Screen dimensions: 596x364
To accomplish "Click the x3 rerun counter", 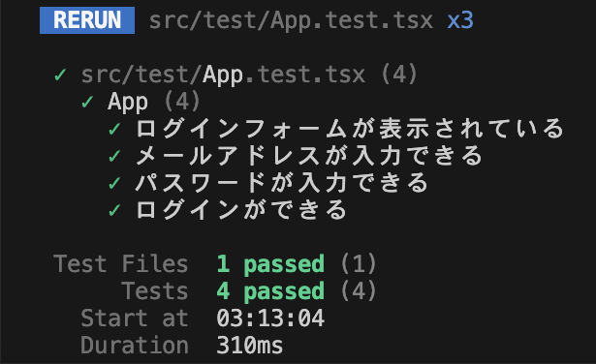I will click(x=460, y=20).
